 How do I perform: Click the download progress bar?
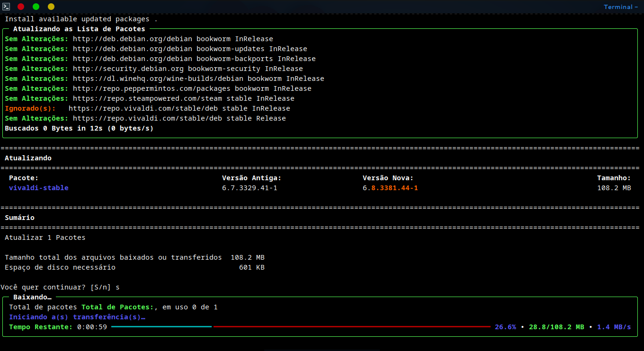tap(301, 327)
